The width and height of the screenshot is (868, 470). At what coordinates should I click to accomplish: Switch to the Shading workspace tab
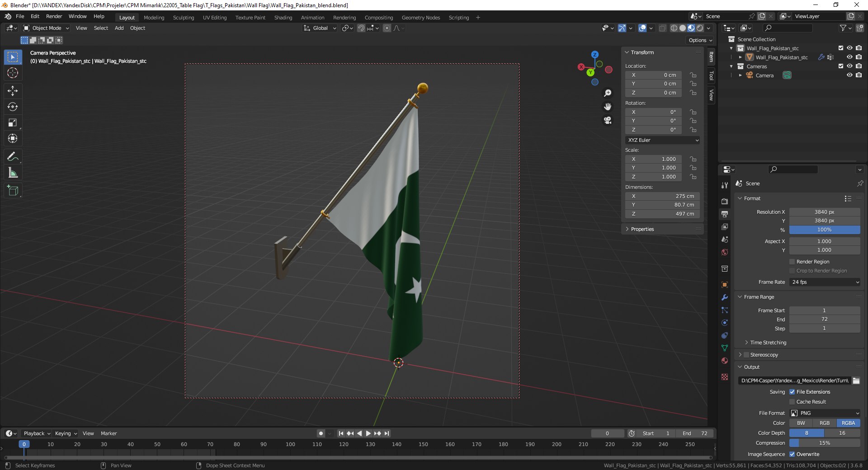(x=283, y=18)
